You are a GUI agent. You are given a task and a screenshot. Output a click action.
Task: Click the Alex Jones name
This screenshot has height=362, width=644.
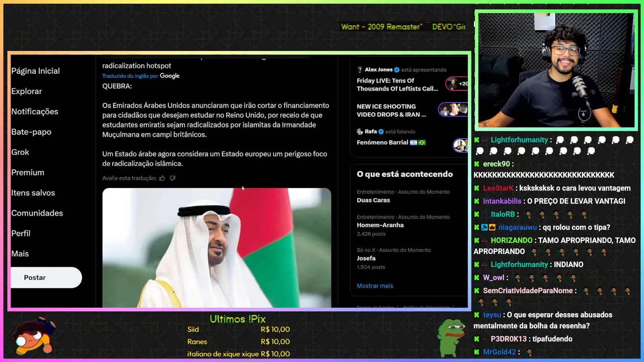pos(378,69)
